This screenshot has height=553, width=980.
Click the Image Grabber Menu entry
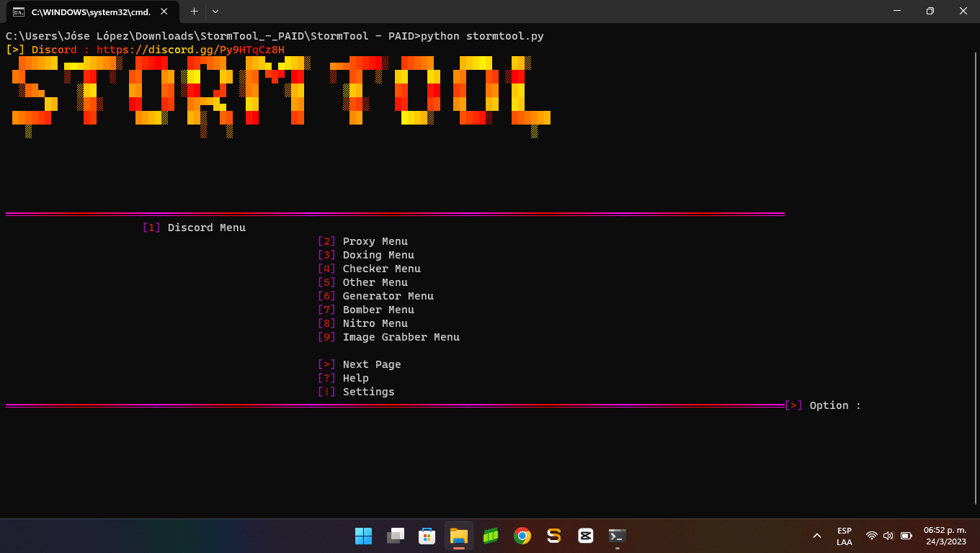388,337
